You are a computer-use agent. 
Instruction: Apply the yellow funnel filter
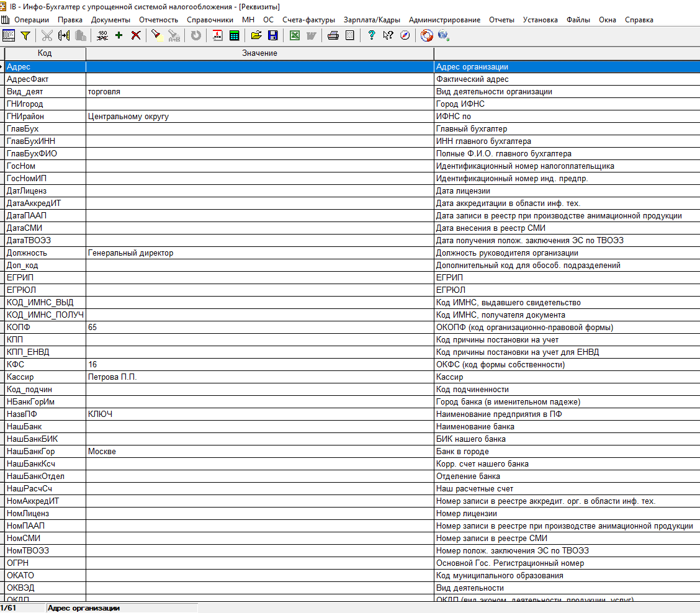pyautogui.click(x=25, y=35)
